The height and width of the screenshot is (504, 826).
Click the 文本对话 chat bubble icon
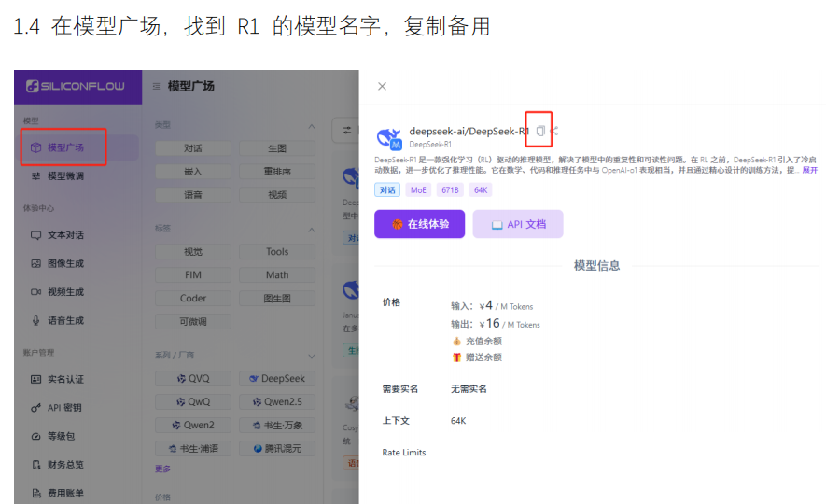click(x=35, y=235)
